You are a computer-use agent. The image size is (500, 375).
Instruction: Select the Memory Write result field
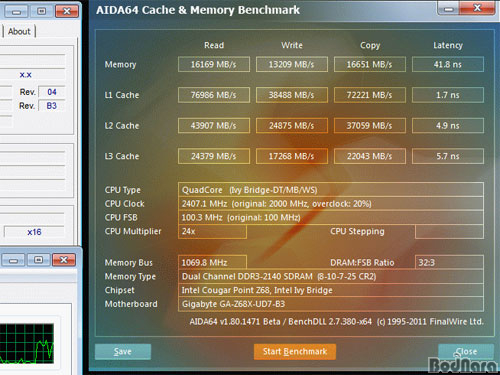click(x=292, y=64)
